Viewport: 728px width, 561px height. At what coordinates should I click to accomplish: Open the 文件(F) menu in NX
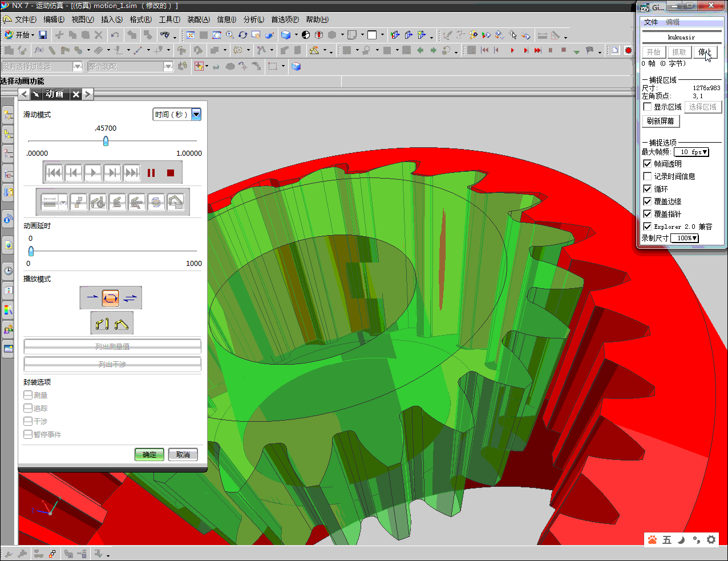(x=26, y=19)
